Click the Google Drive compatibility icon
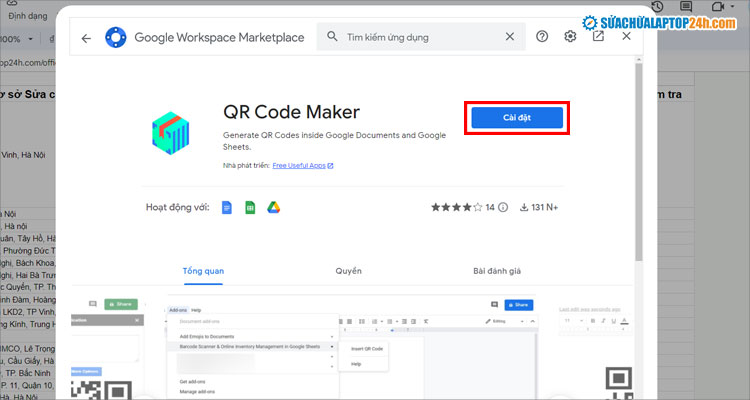The width and height of the screenshot is (750, 400). pos(272,207)
